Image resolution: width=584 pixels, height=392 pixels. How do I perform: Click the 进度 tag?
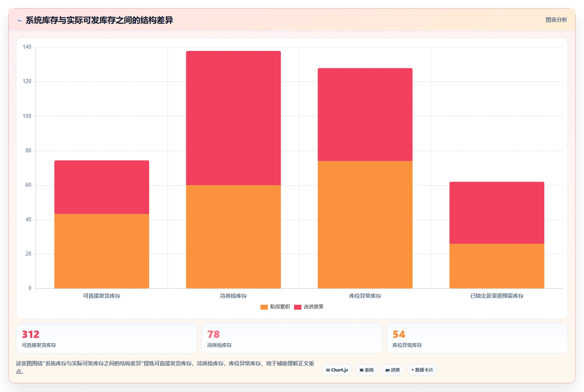click(x=392, y=370)
